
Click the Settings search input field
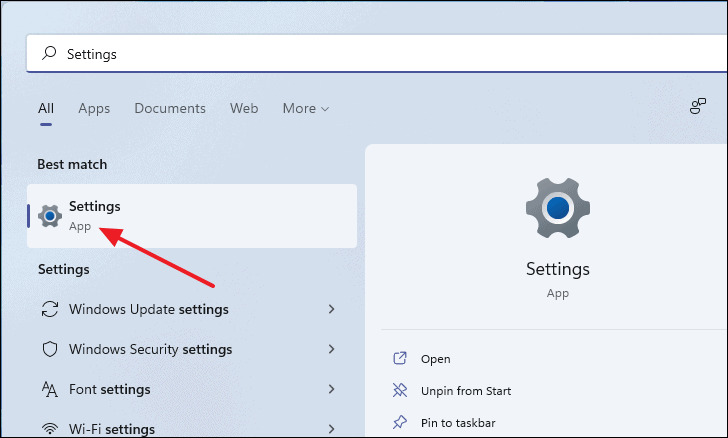(x=377, y=54)
